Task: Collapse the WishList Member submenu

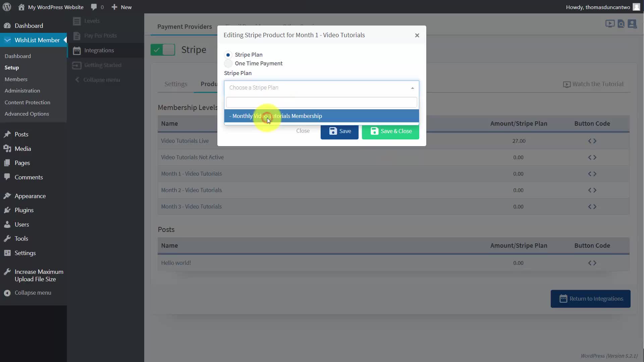Action: [x=98, y=80]
